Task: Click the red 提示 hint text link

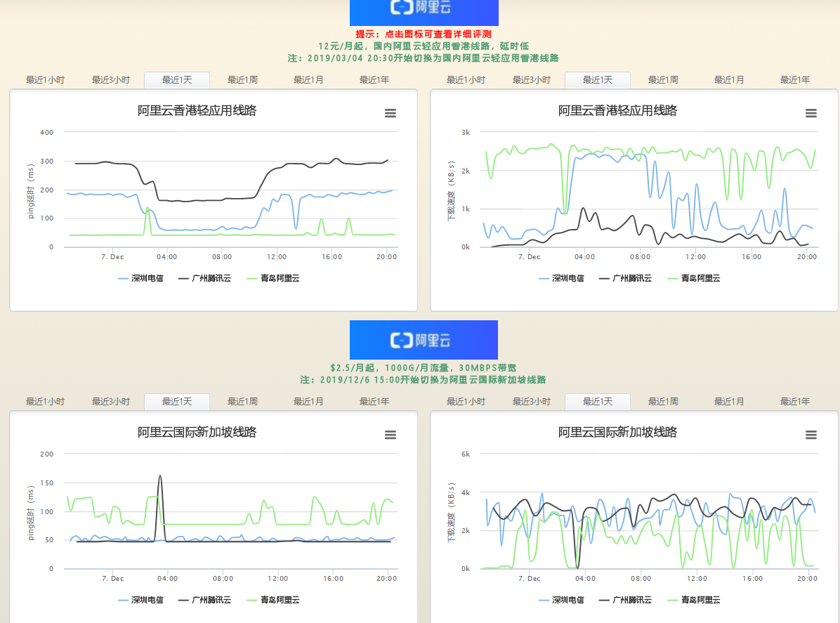Action: [x=424, y=34]
